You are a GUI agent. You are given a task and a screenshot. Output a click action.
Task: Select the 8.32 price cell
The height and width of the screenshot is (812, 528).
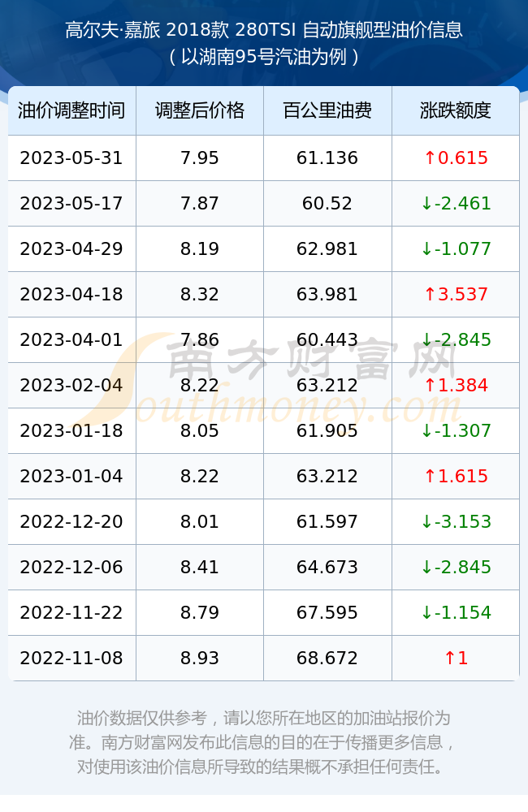click(200, 294)
